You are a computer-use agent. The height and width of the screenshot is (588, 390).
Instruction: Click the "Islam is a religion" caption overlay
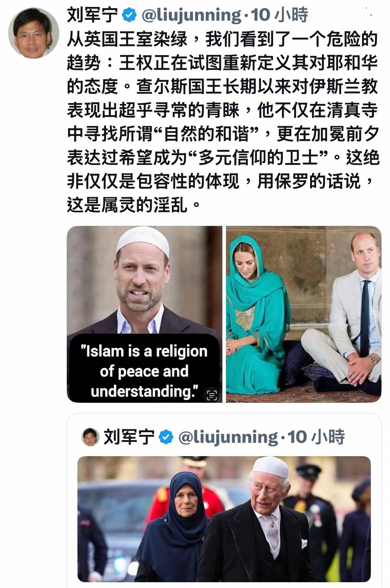(x=144, y=371)
